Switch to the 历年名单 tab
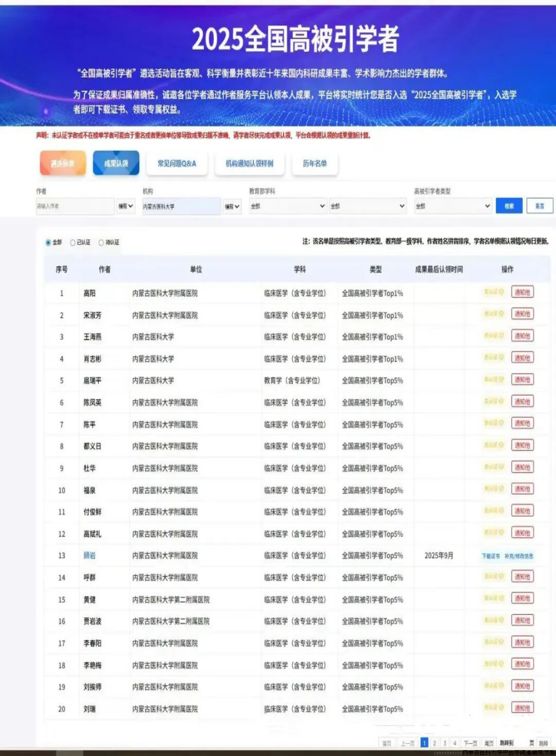 click(315, 164)
